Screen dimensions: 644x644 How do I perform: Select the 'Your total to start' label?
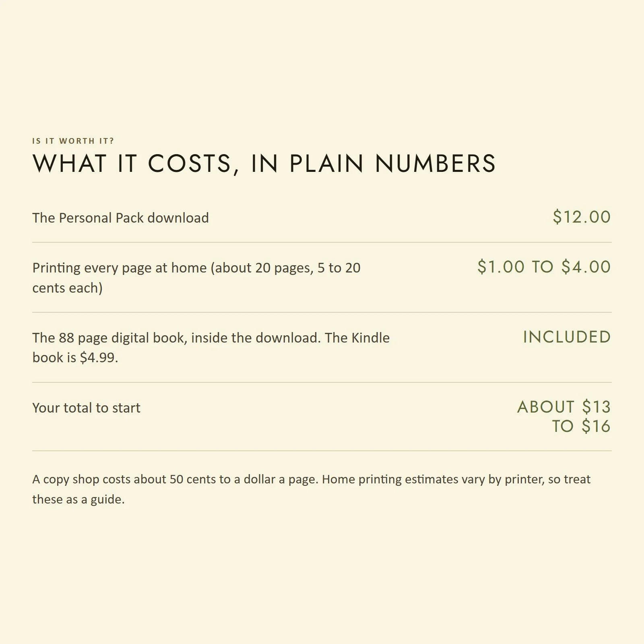[x=87, y=408]
